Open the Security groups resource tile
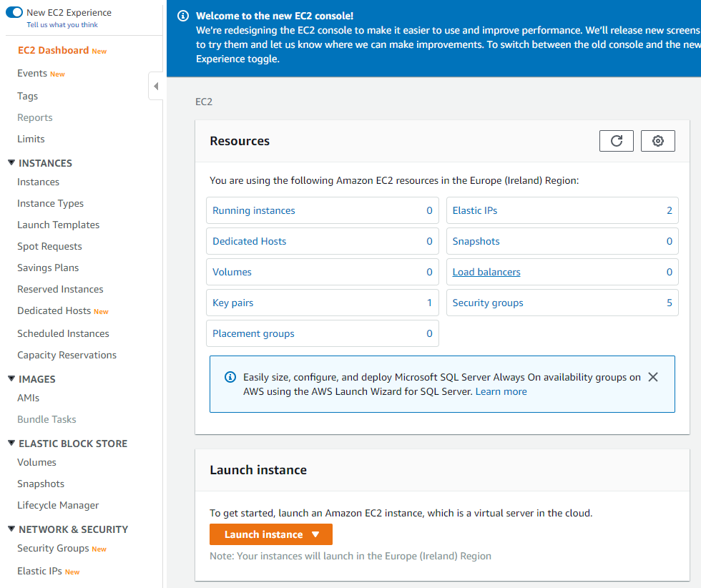Viewport: 701px width, 588px height. [x=562, y=303]
